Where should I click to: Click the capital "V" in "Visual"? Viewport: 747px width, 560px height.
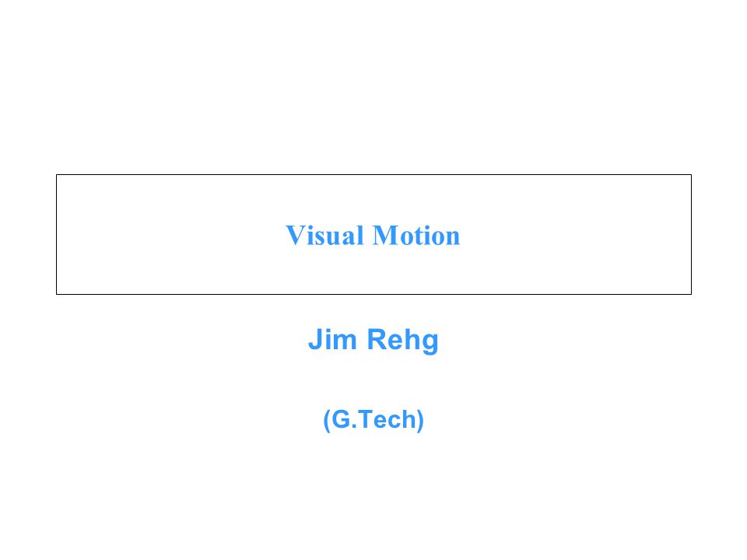pos(295,235)
